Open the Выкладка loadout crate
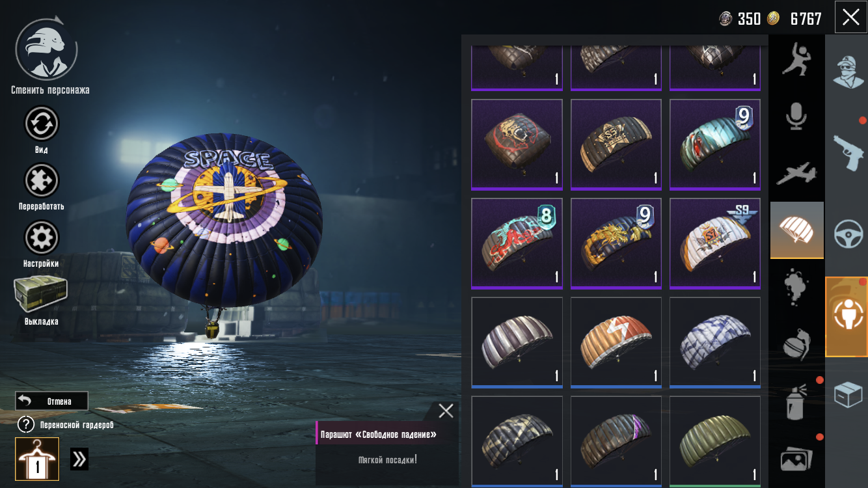Viewport: 868px width, 488px height. click(40, 294)
